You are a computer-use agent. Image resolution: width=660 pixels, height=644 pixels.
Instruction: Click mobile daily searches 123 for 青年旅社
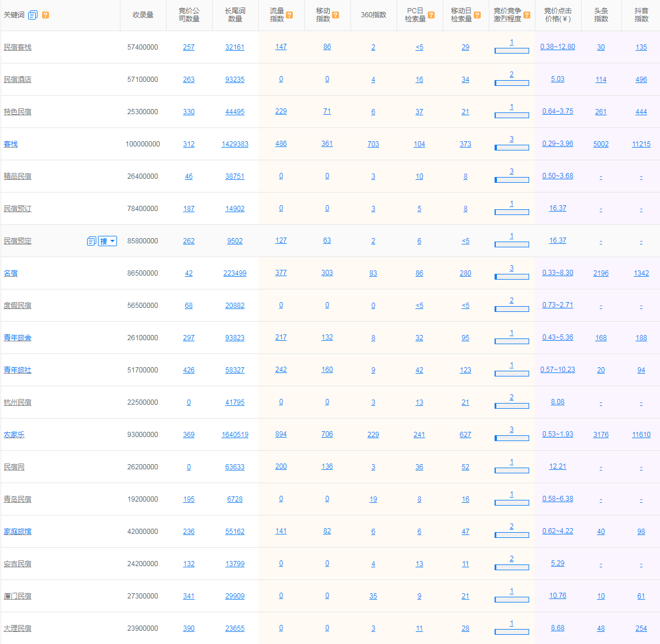pos(466,370)
